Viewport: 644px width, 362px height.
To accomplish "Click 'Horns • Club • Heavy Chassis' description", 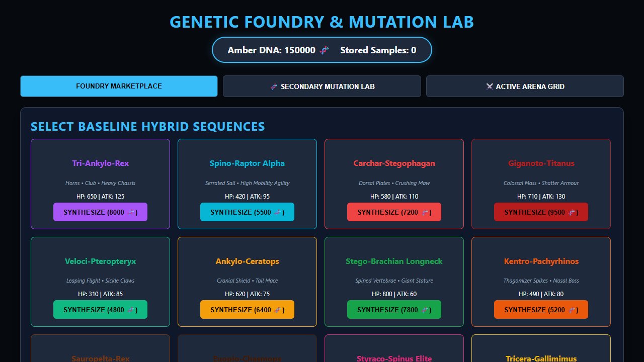I will (x=100, y=183).
